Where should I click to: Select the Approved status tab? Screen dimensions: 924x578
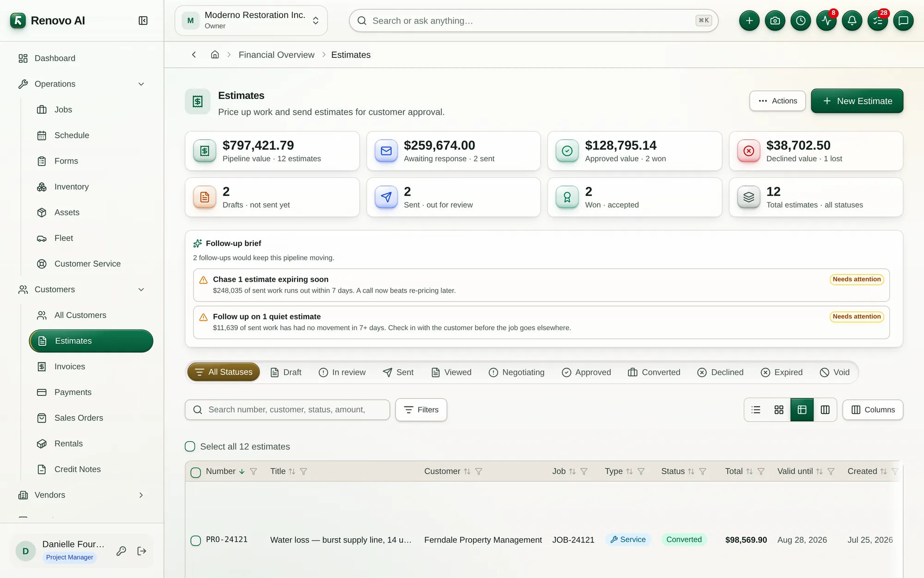click(x=586, y=372)
